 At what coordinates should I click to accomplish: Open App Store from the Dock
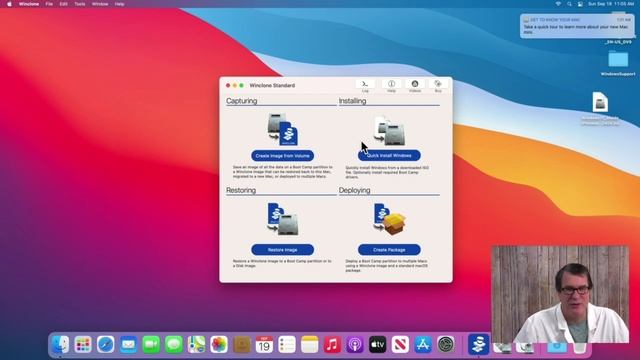click(x=423, y=344)
